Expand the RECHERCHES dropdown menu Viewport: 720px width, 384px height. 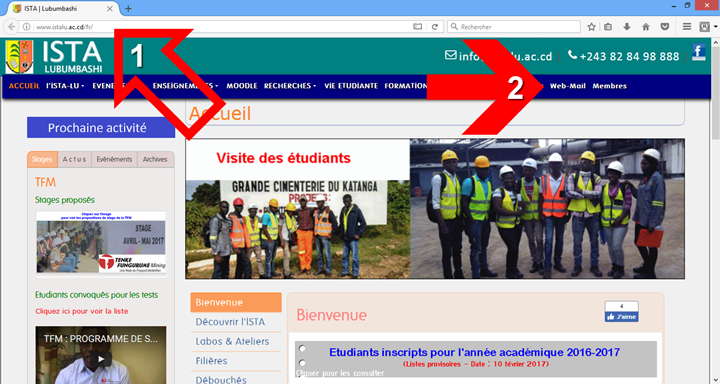pos(290,86)
